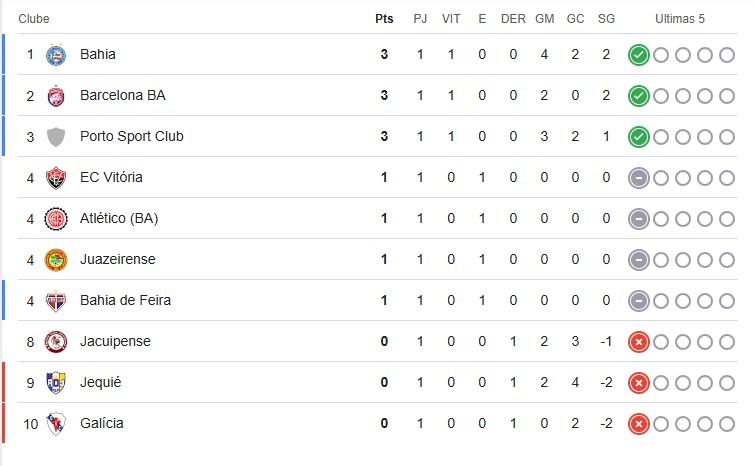Screen dimensions: 754x466
Task: Click the Galícia club crest
Action: tap(56, 424)
